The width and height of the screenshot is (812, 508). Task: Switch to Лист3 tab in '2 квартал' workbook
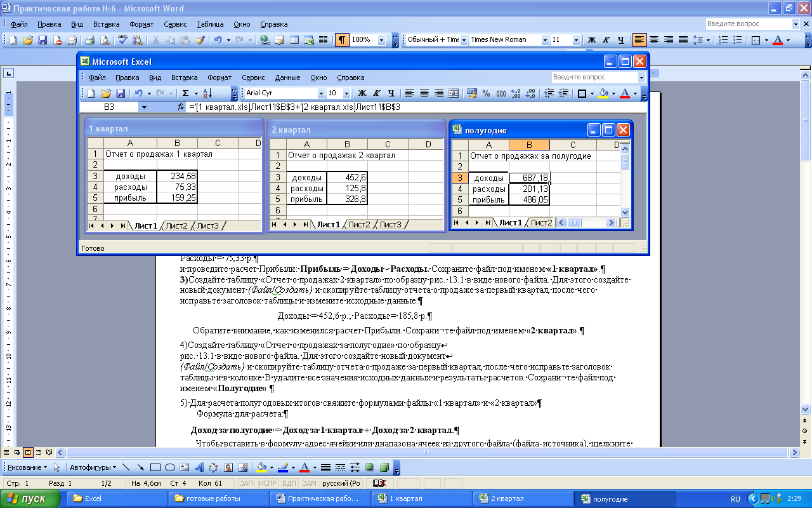click(391, 224)
